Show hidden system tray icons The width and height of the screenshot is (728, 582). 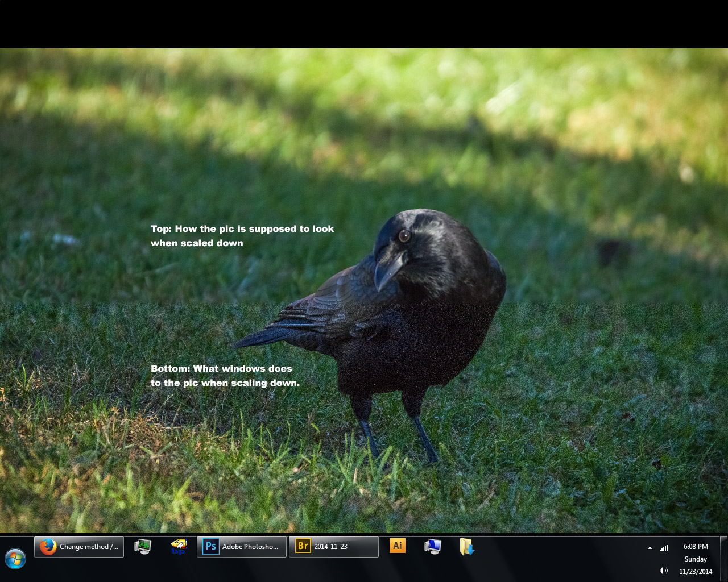[650, 548]
